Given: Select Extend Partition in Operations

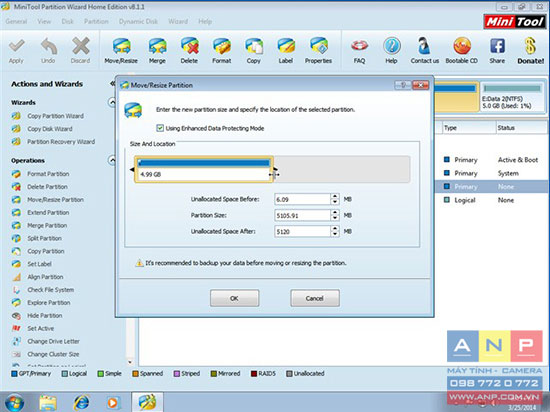Looking at the screenshot, I should (x=48, y=213).
